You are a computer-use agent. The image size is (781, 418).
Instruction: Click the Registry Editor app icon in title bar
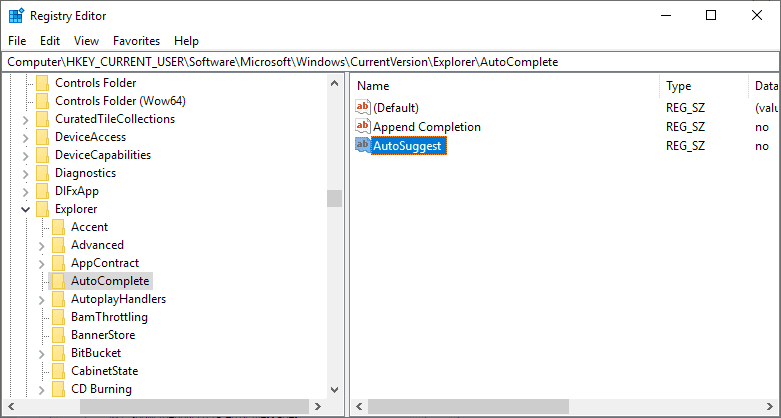point(15,15)
